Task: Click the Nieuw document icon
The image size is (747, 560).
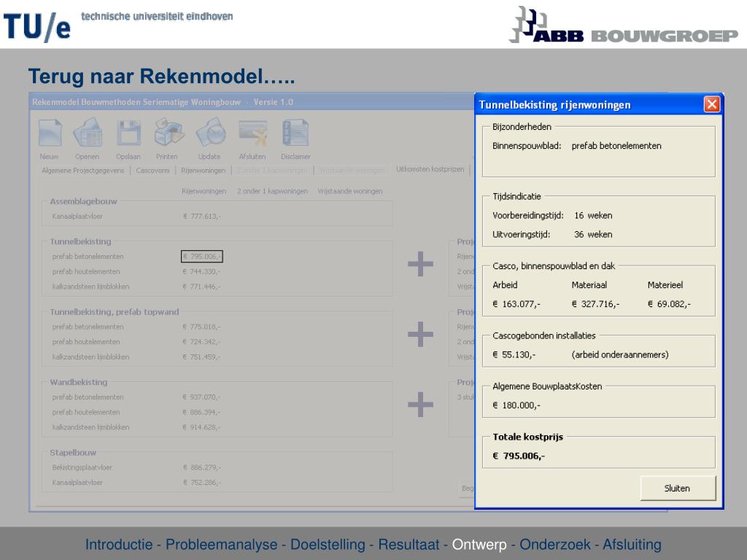Action: click(x=50, y=134)
